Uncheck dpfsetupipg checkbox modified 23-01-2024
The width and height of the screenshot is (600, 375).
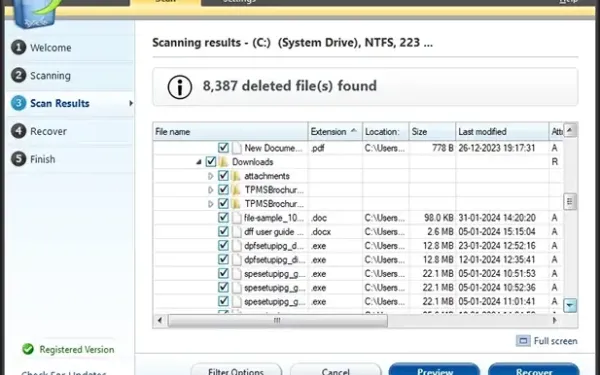(223, 245)
